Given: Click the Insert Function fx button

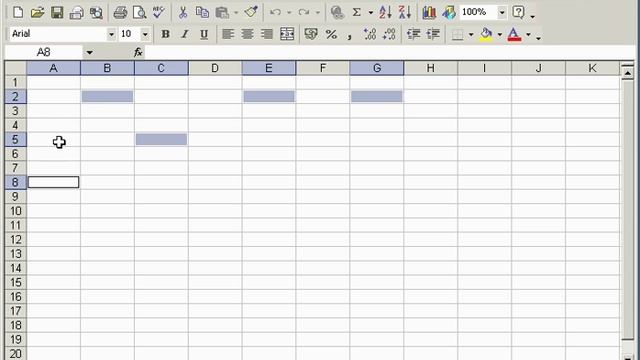Looking at the screenshot, I should pos(138,52).
